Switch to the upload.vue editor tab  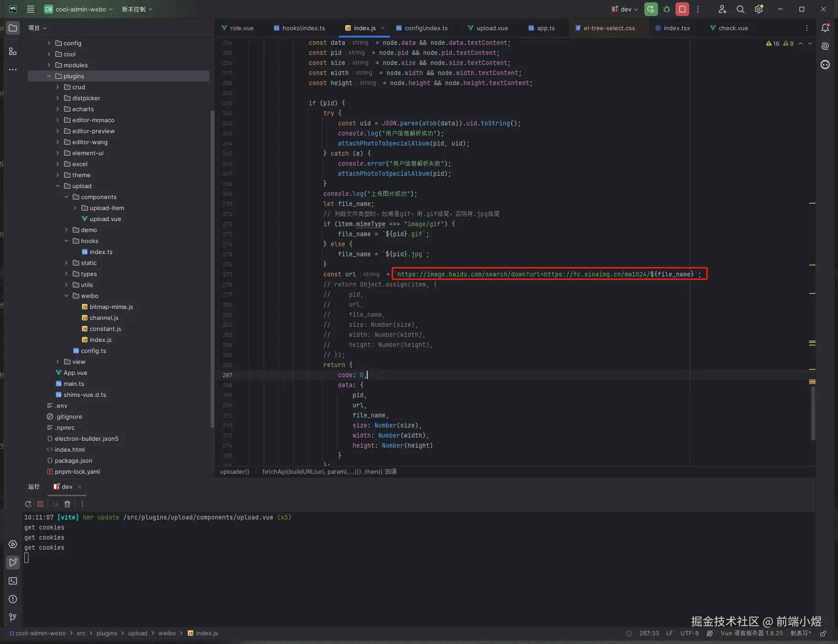pyautogui.click(x=492, y=28)
